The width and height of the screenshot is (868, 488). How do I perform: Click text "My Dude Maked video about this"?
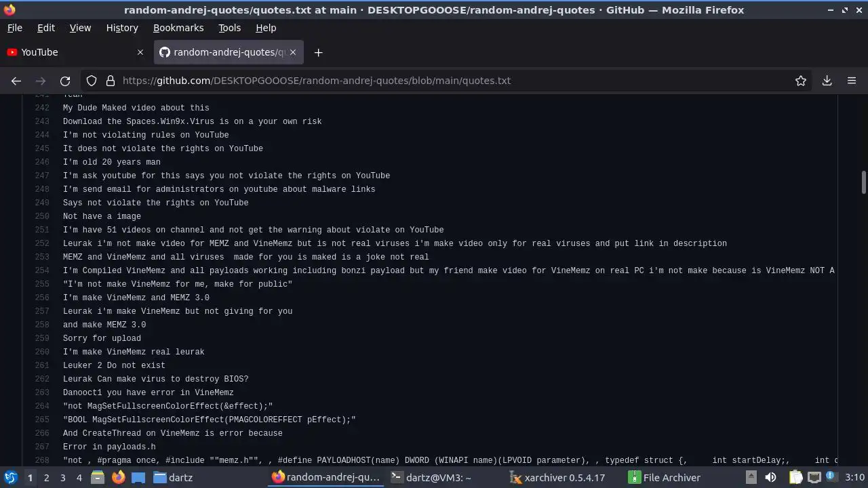(x=136, y=108)
